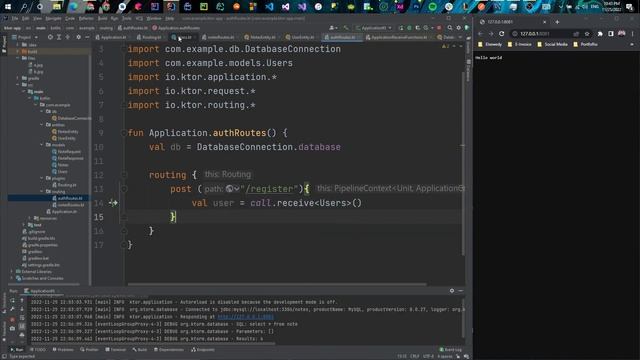This screenshot has width=640, height=360.
Task: Click the build hammer icon in toolbar
Action: (x=346, y=28)
